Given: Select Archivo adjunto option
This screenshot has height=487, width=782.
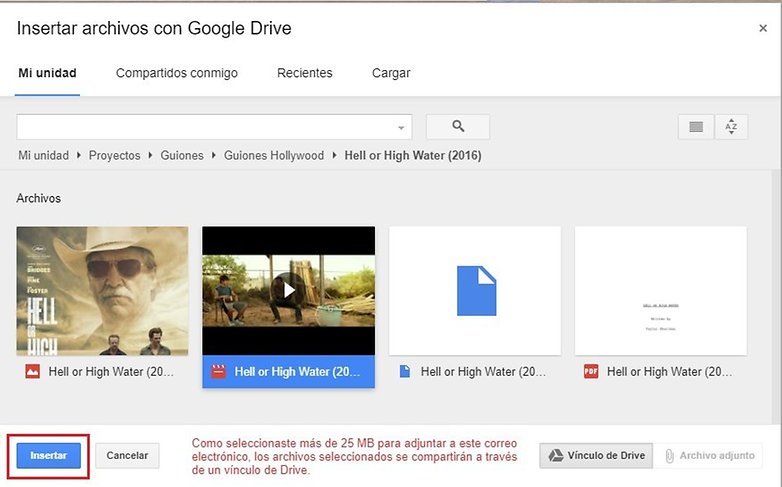Looking at the screenshot, I should [708, 456].
